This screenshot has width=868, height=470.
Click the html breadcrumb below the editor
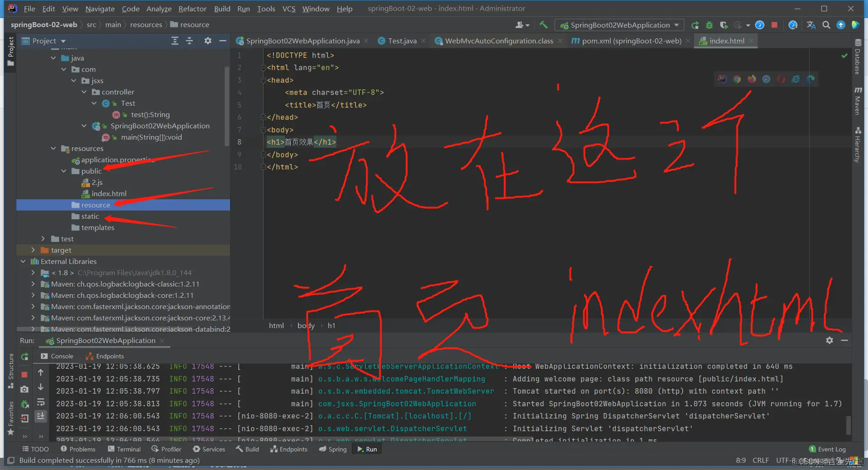coord(276,325)
